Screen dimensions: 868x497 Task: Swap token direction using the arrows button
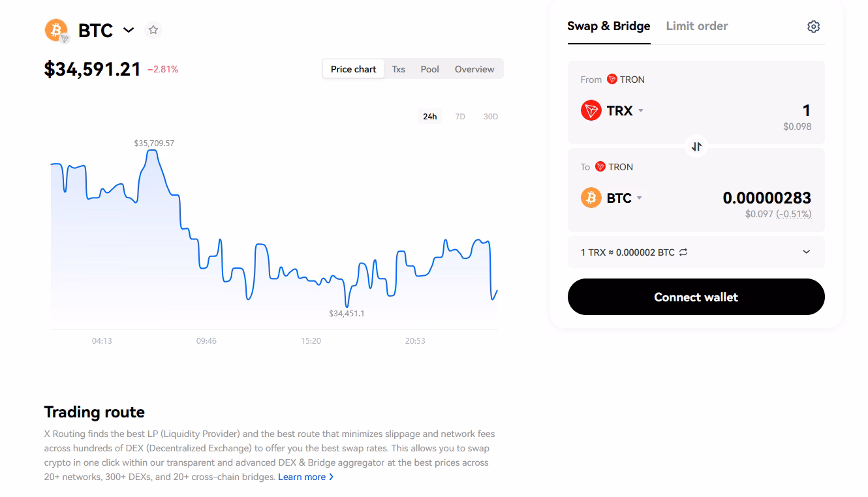pyautogui.click(x=696, y=146)
